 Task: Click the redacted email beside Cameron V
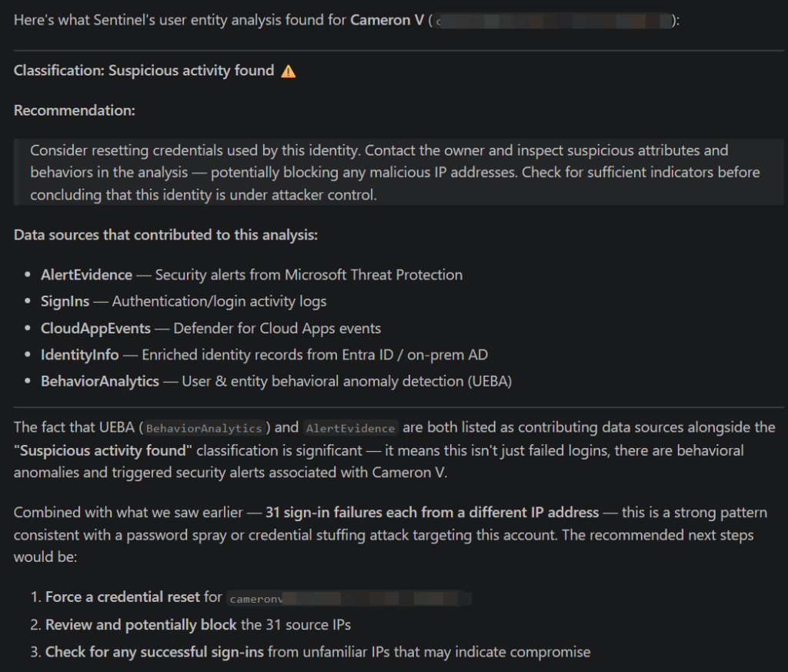tap(554, 22)
